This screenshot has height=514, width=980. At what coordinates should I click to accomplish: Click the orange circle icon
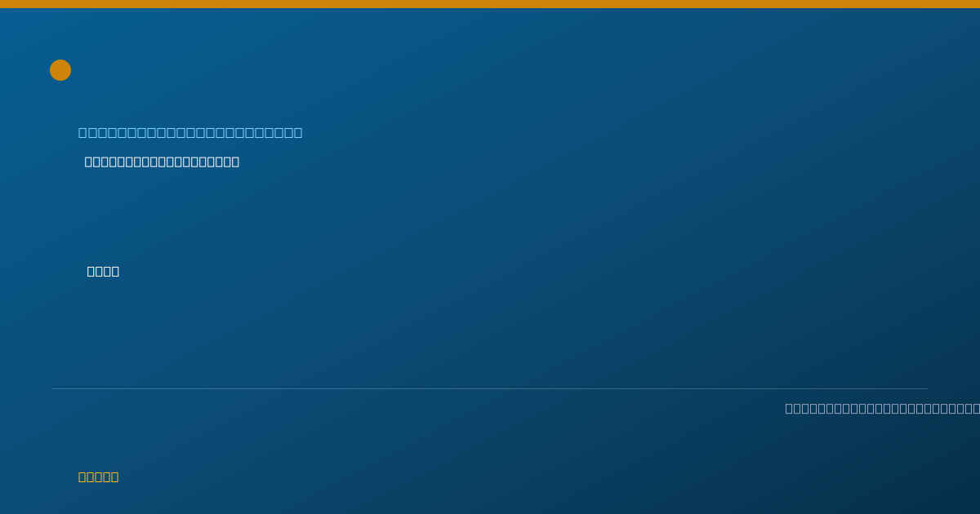(60, 70)
